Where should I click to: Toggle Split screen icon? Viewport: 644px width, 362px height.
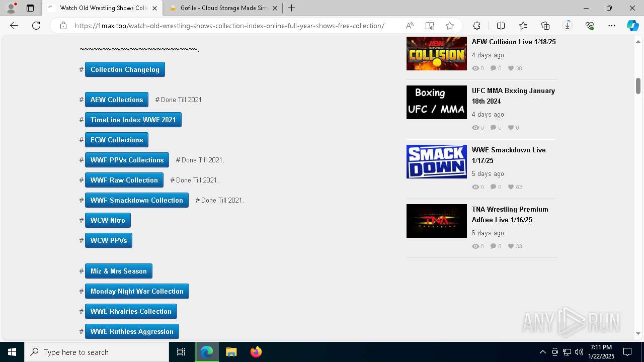(501, 26)
